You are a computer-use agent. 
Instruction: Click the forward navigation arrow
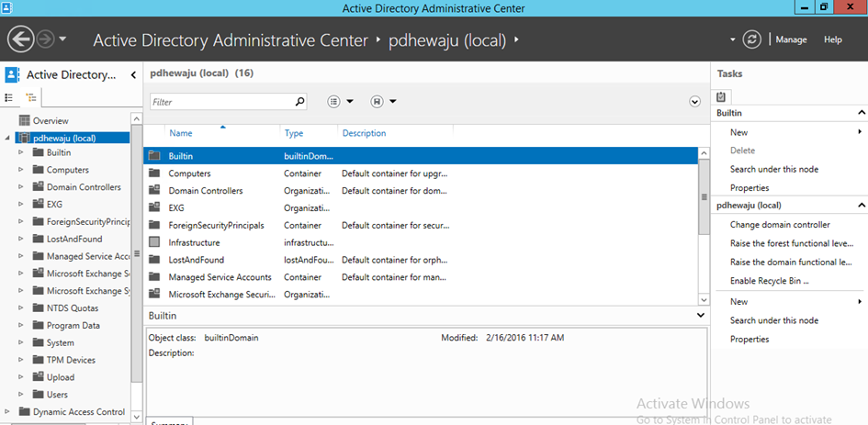(x=45, y=39)
